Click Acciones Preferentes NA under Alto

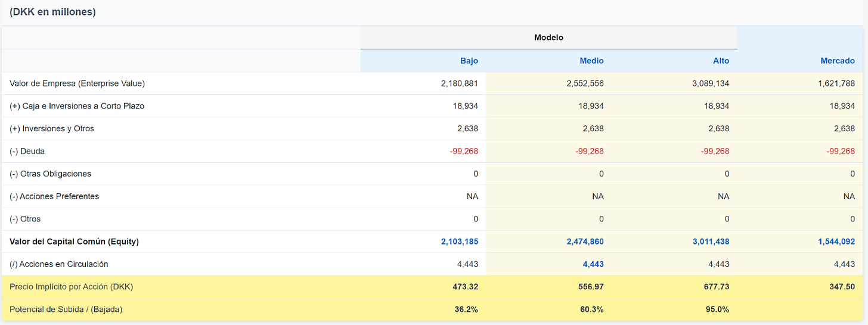click(724, 196)
